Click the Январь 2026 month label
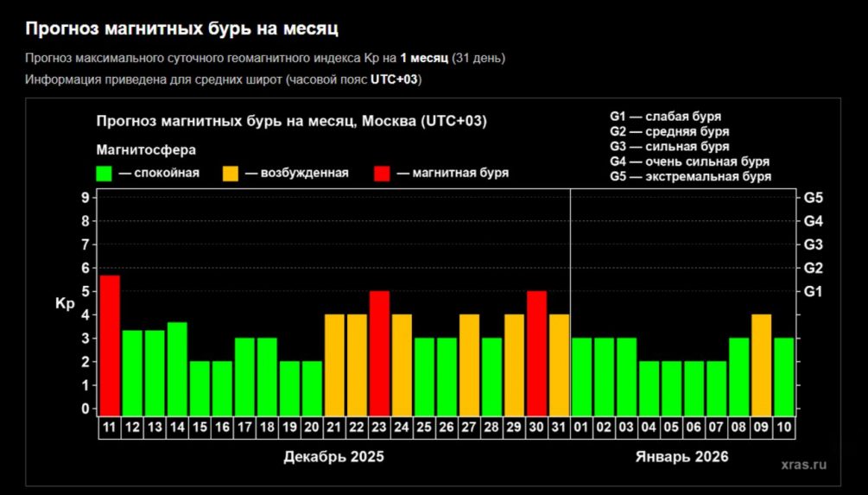868x495 pixels. [x=682, y=457]
